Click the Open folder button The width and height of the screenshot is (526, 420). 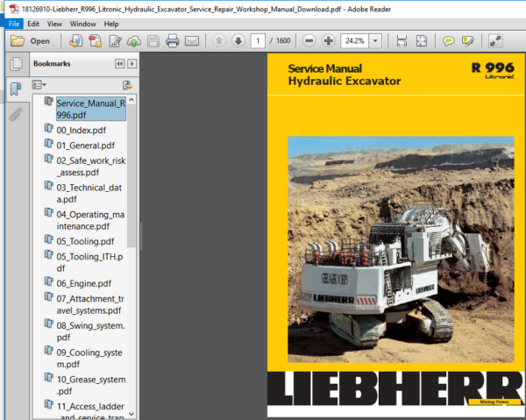30,41
